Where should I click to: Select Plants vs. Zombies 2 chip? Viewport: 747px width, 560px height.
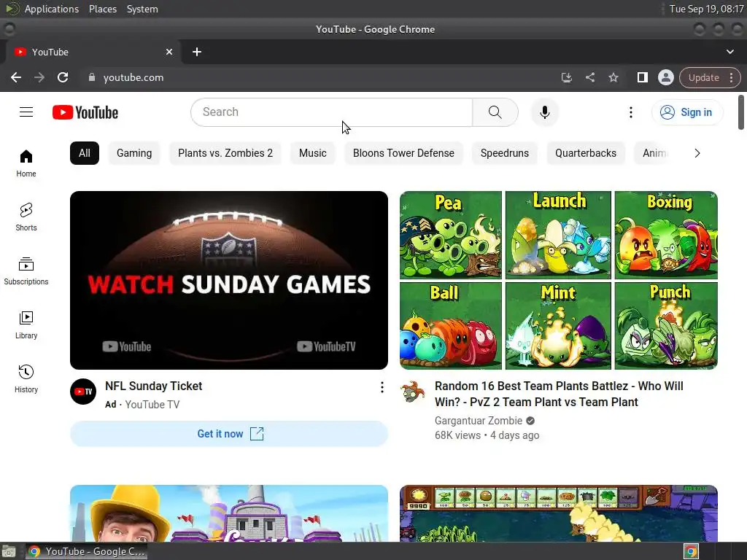(225, 153)
